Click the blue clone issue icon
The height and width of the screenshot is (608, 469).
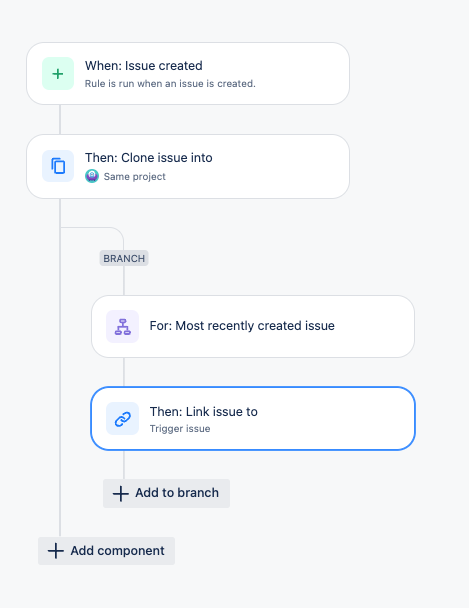click(x=58, y=166)
